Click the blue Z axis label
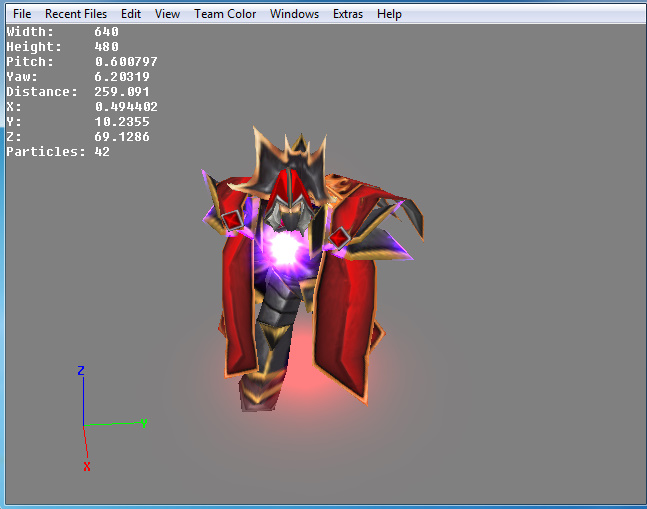647x509 pixels. 81,370
